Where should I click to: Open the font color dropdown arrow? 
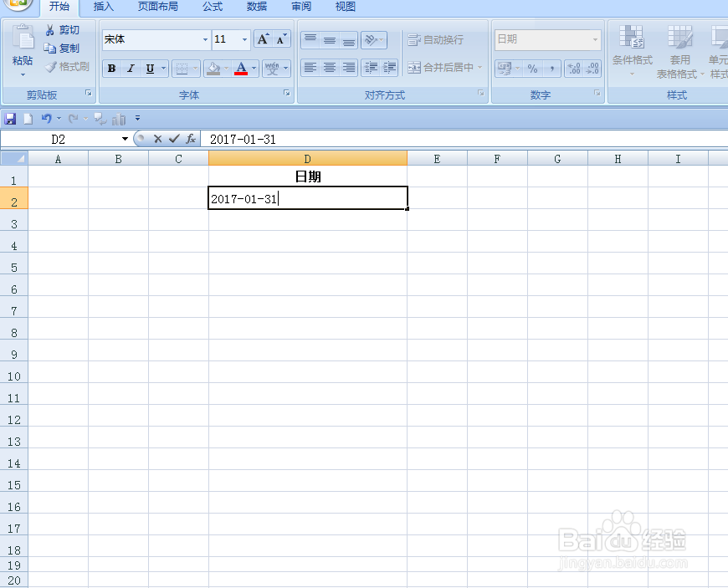(x=254, y=69)
